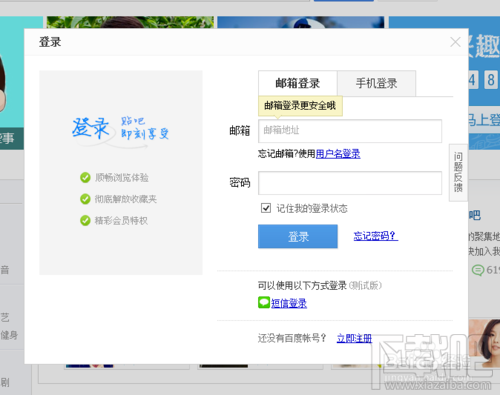500x395 pixels.
Task: Click the blue 登录 button
Action: [x=298, y=236]
